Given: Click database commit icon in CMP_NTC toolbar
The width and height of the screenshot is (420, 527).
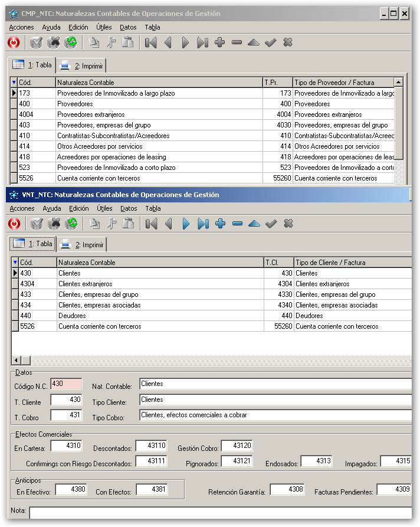Looking at the screenshot, I should (36, 42).
